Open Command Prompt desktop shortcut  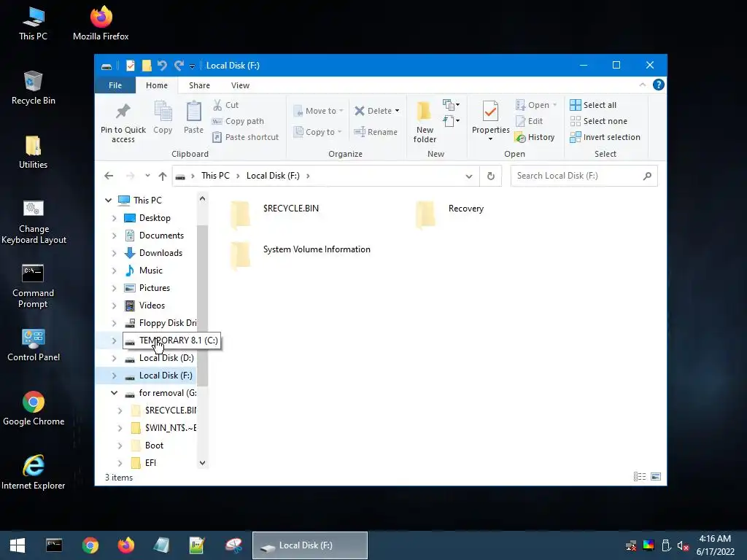click(33, 287)
